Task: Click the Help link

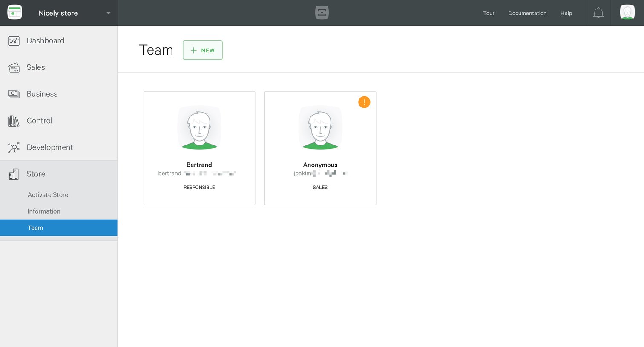Action: pyautogui.click(x=566, y=13)
